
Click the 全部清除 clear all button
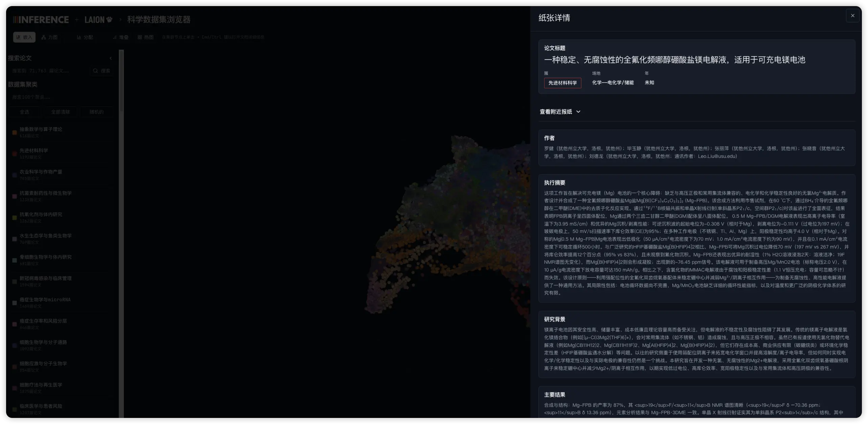point(61,112)
